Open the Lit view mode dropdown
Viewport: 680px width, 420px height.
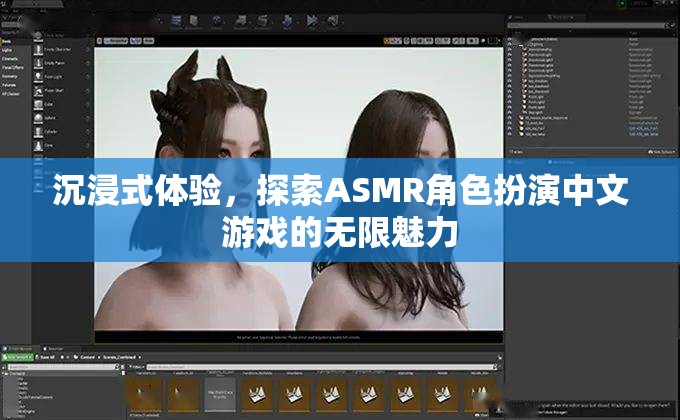click(136, 41)
